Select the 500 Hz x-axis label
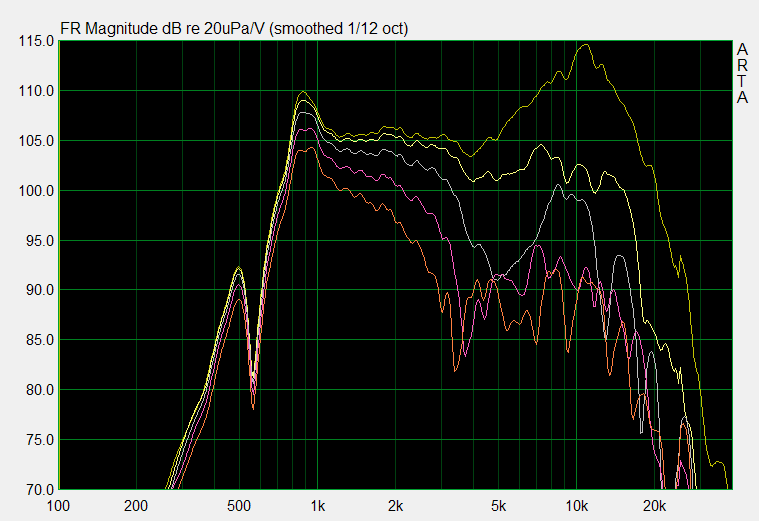 point(239,506)
